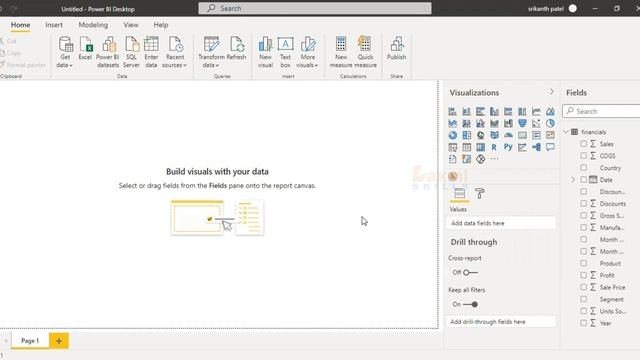Choose the Python visual
Image resolution: width=640 pixels, height=360 pixels.
(x=508, y=147)
